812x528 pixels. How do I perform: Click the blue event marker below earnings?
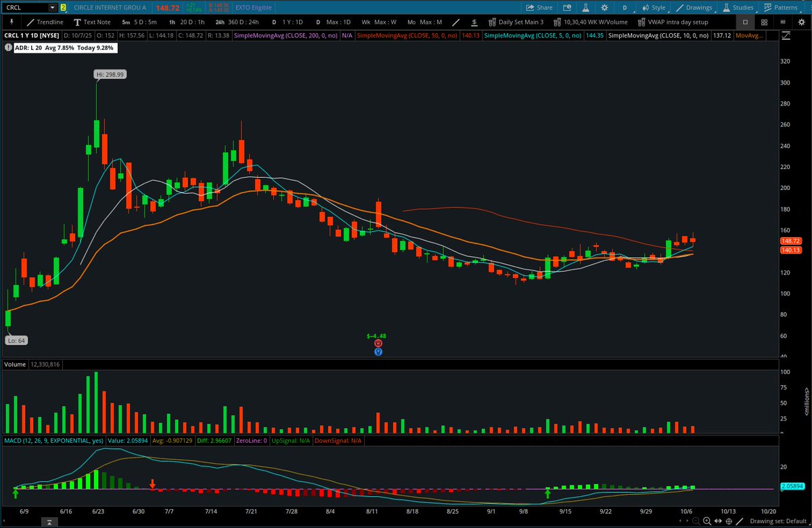pos(378,352)
